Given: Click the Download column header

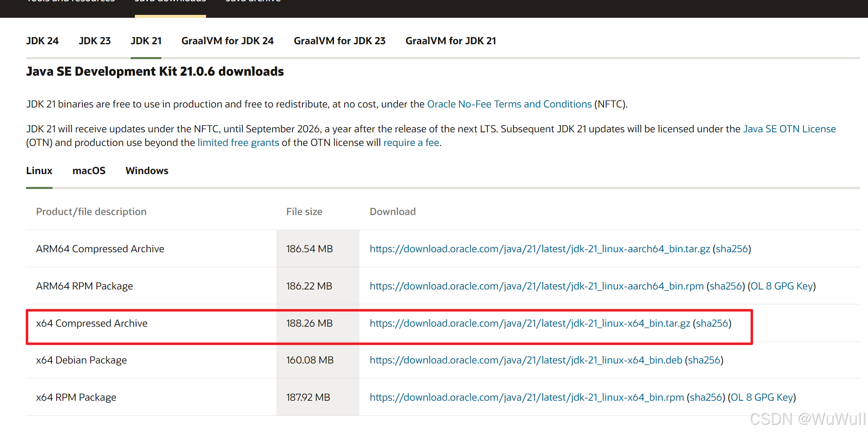Looking at the screenshot, I should click(393, 212).
